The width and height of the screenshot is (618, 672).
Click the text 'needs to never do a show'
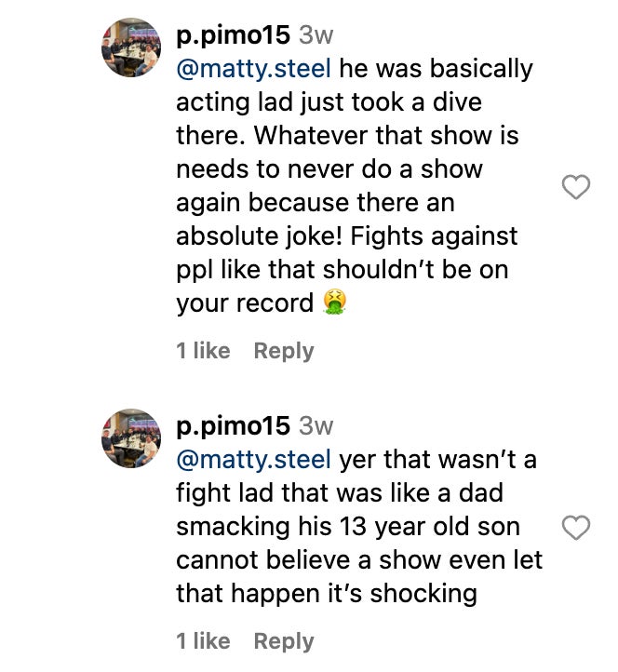(x=329, y=169)
